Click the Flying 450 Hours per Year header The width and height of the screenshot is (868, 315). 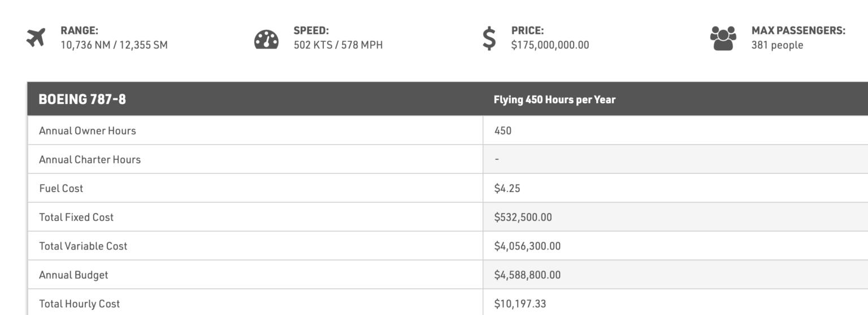pyautogui.click(x=554, y=100)
